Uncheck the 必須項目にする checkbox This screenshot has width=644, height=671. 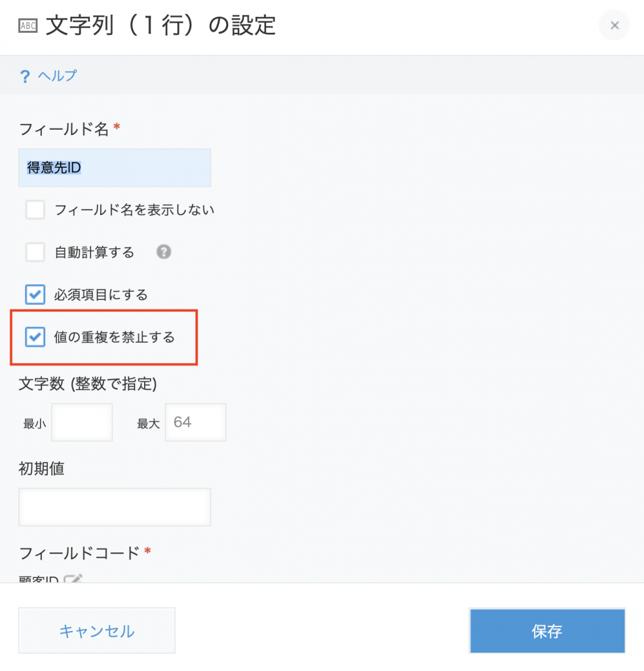click(35, 294)
